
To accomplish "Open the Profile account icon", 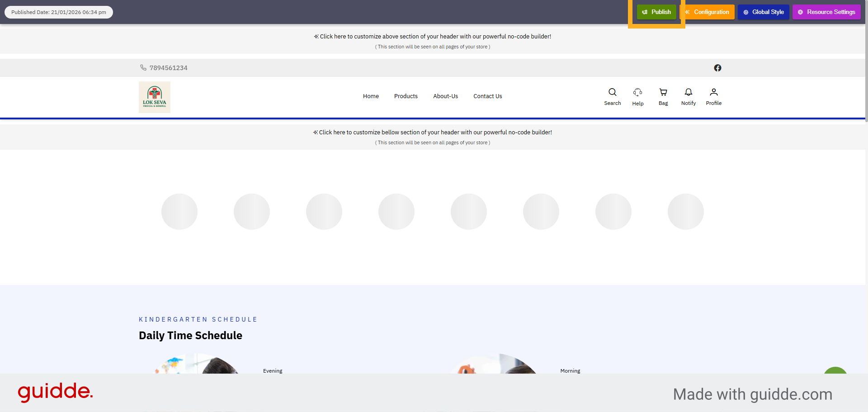I will pos(713,92).
